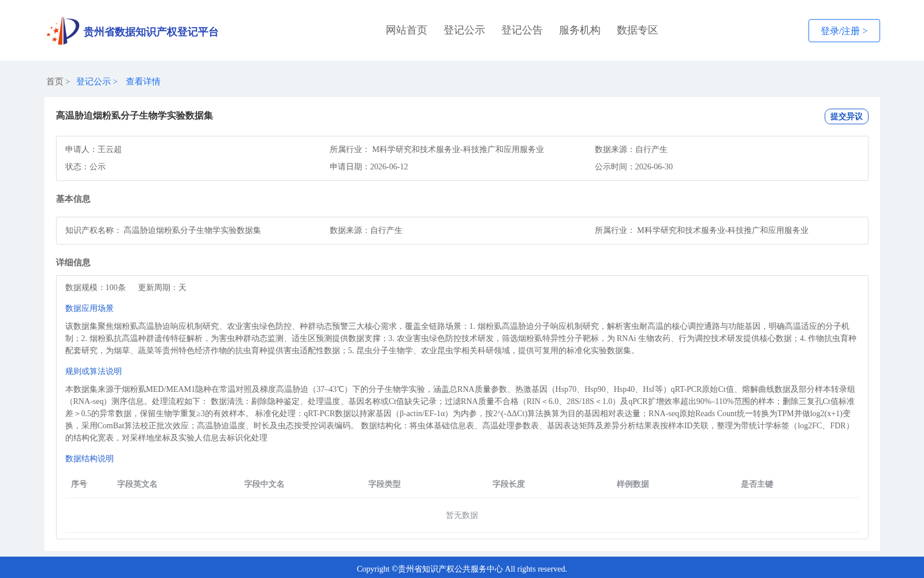Click the 申请日期：2026-06-12 text

pyautogui.click(x=368, y=166)
